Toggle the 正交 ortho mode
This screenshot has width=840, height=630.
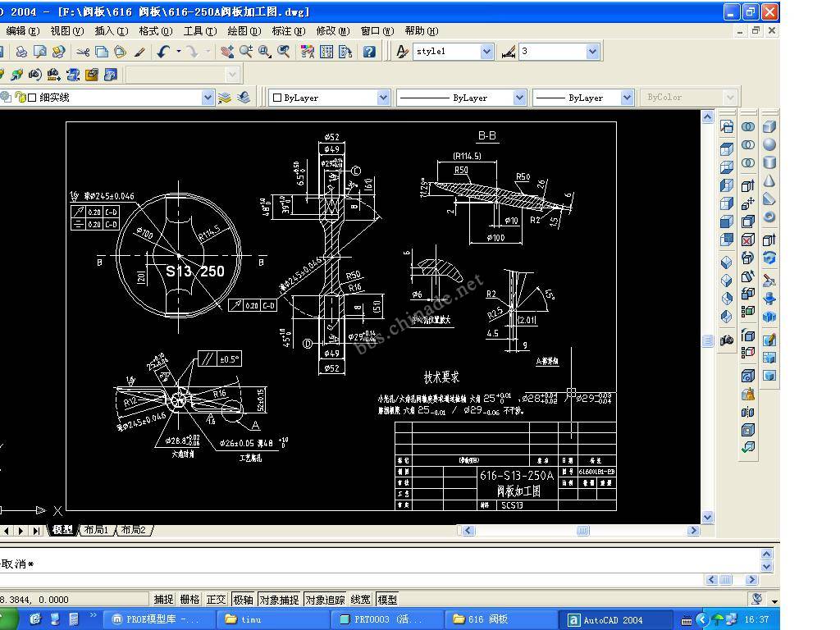point(216,600)
